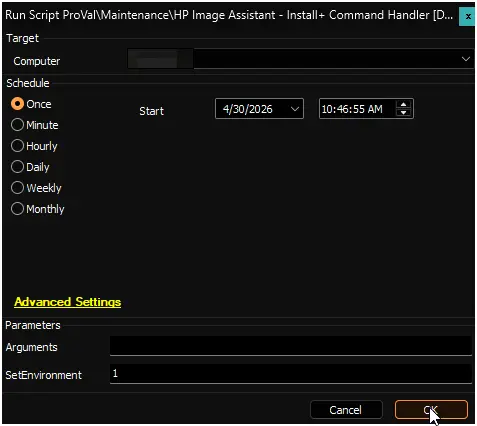This screenshot has width=477, height=426.
Task: Confirm the script with OK button
Action: pos(431,410)
